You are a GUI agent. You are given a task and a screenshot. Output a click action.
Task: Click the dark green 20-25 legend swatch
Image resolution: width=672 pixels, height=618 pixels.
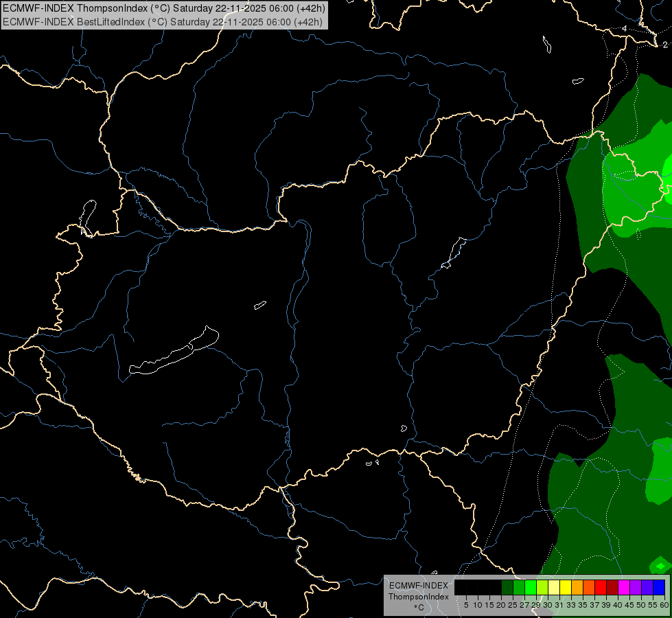(x=507, y=587)
